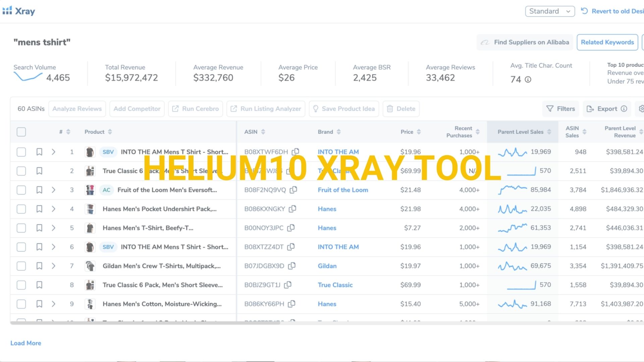Expand row 3 Fruit of the Loom variations
644x362 pixels.
click(53, 190)
